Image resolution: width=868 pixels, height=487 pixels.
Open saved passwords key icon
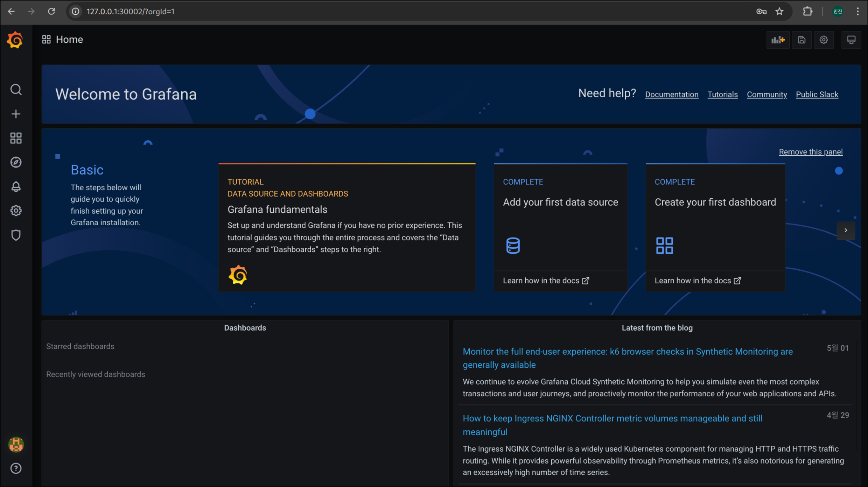[761, 12]
